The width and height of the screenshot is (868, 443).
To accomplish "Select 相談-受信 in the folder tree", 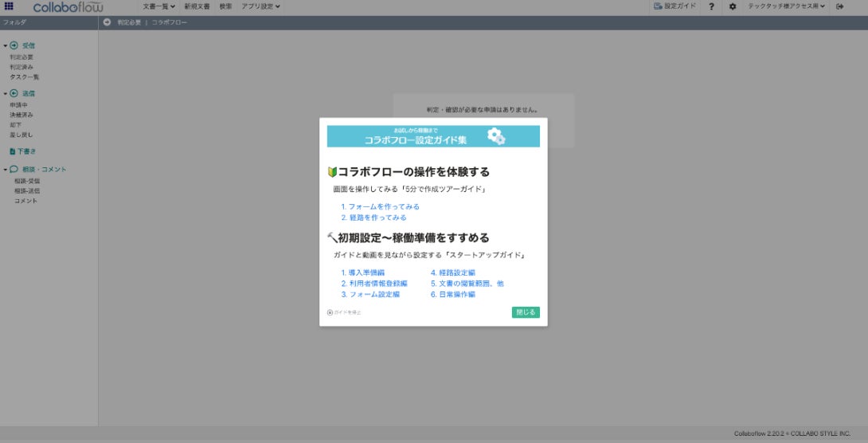I will (x=27, y=181).
